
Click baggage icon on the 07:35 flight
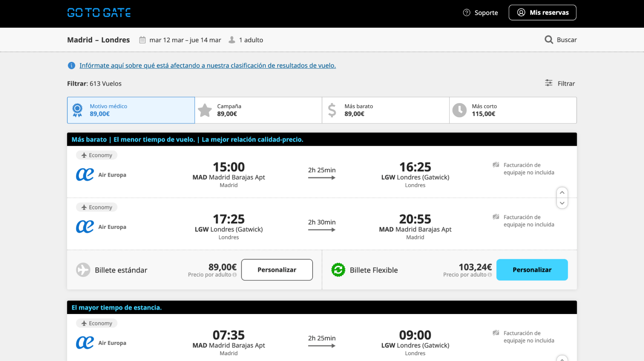[496, 333]
